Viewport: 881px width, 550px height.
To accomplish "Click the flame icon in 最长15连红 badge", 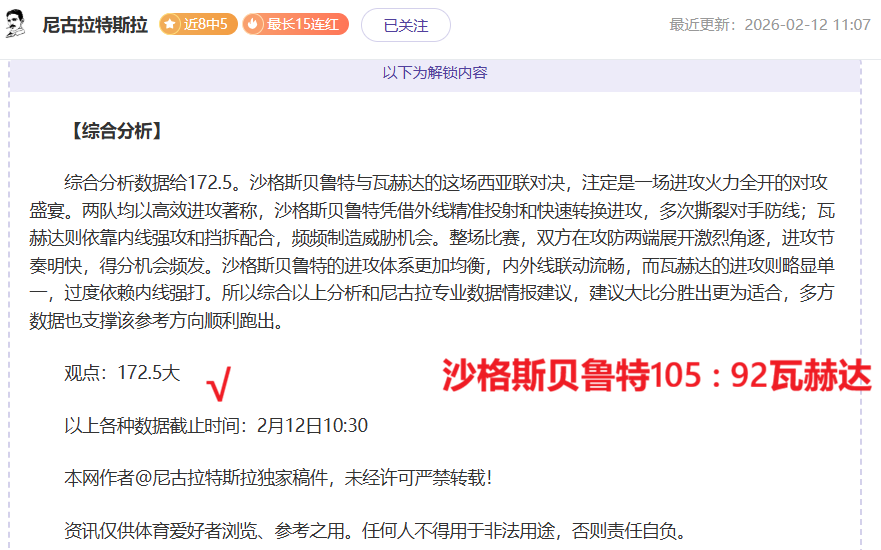I will [254, 25].
